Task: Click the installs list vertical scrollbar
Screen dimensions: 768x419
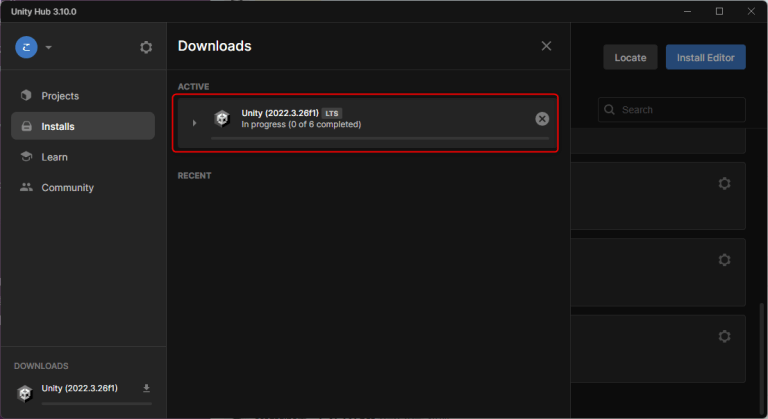Action: 762,340
